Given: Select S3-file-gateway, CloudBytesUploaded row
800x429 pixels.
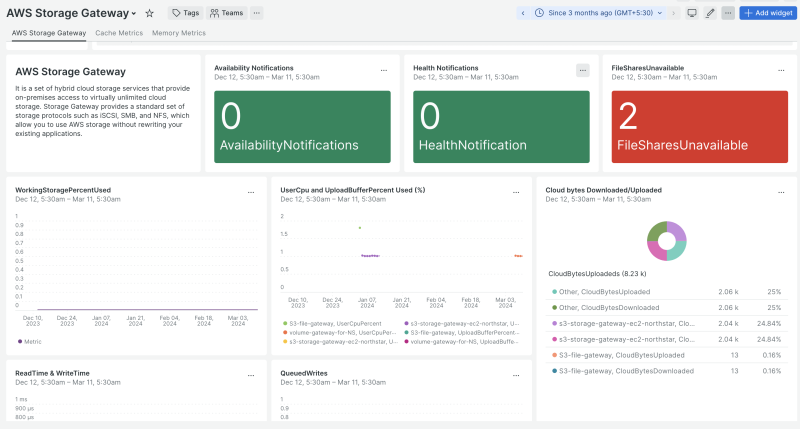Looking at the screenshot, I should coord(666,355).
